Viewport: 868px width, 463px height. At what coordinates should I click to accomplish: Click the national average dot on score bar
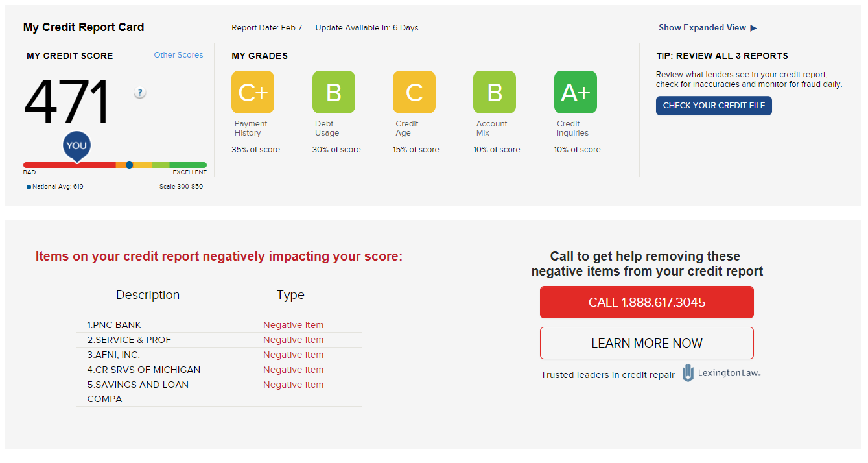[x=129, y=165]
